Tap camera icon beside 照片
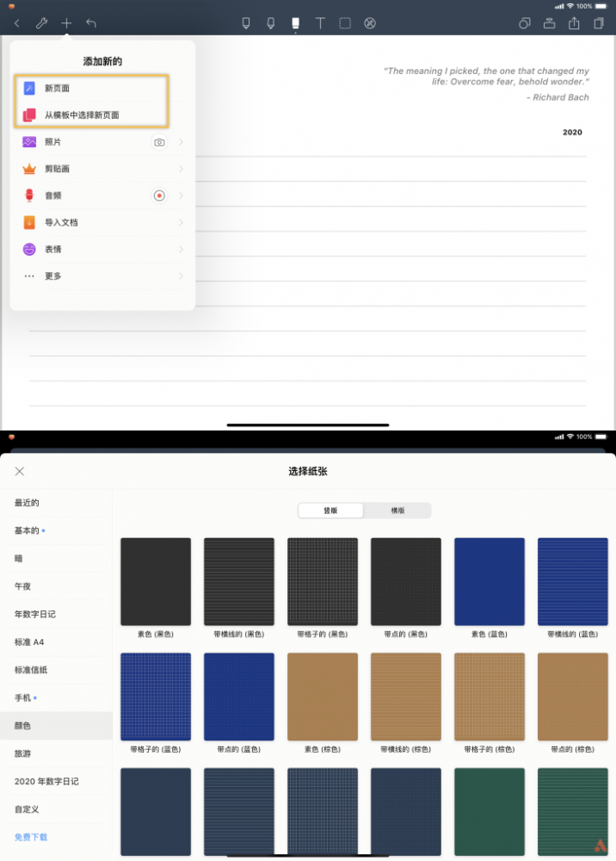Viewport: 616px width, 861px height. (x=159, y=142)
